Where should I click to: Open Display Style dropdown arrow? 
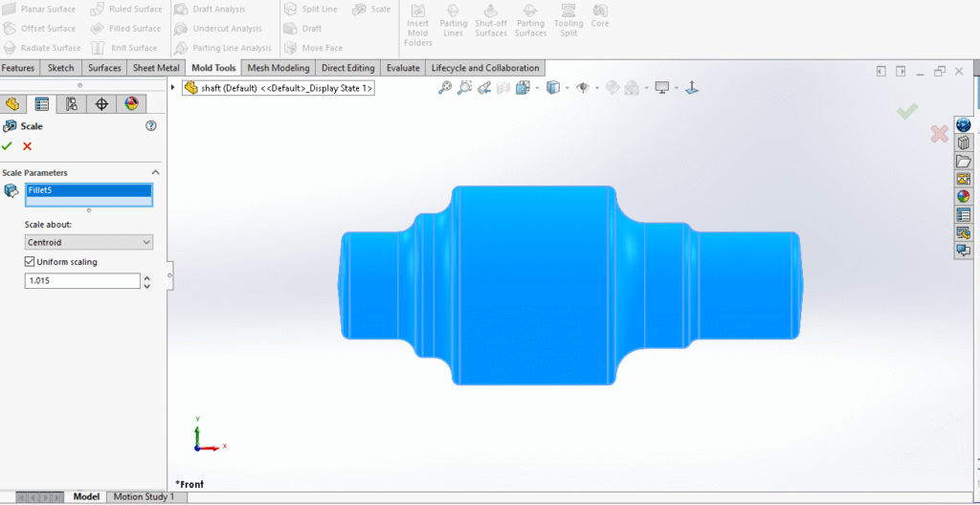point(568,88)
